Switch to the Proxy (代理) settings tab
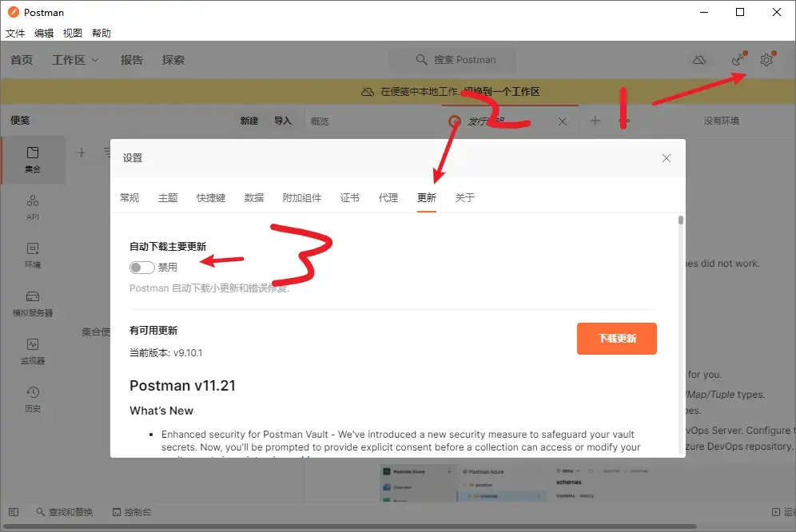Viewport: 796px width, 532px height. 388,197
